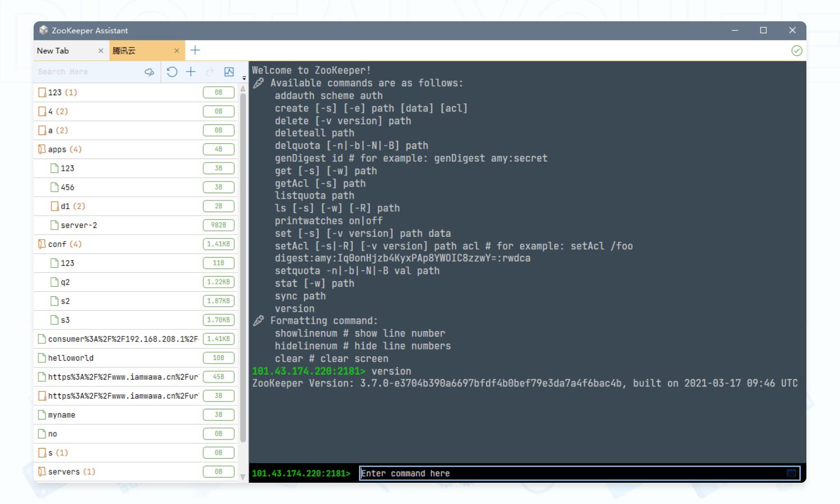The height and width of the screenshot is (504, 840).
Task: Click the tree panel vertical scrollbar
Action: (x=243, y=269)
